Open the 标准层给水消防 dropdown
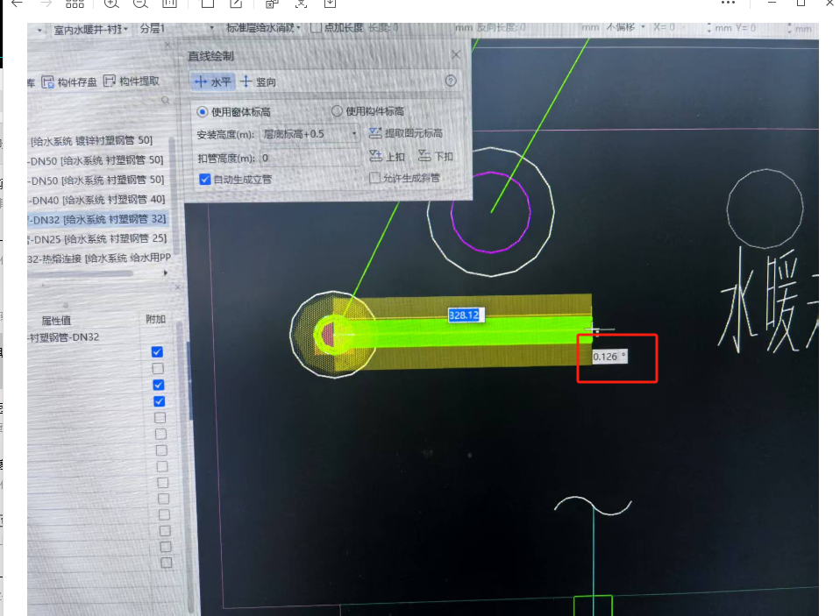840x616 pixels. pos(262,27)
